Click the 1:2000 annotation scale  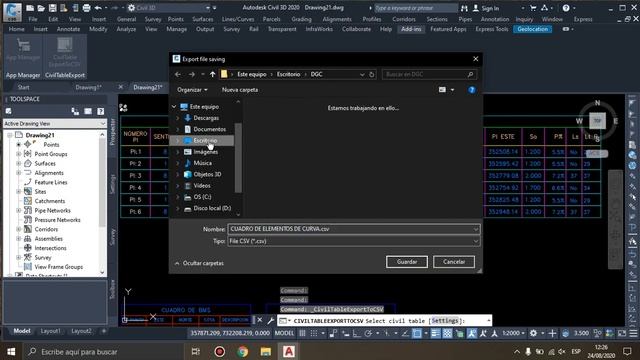click(513, 333)
